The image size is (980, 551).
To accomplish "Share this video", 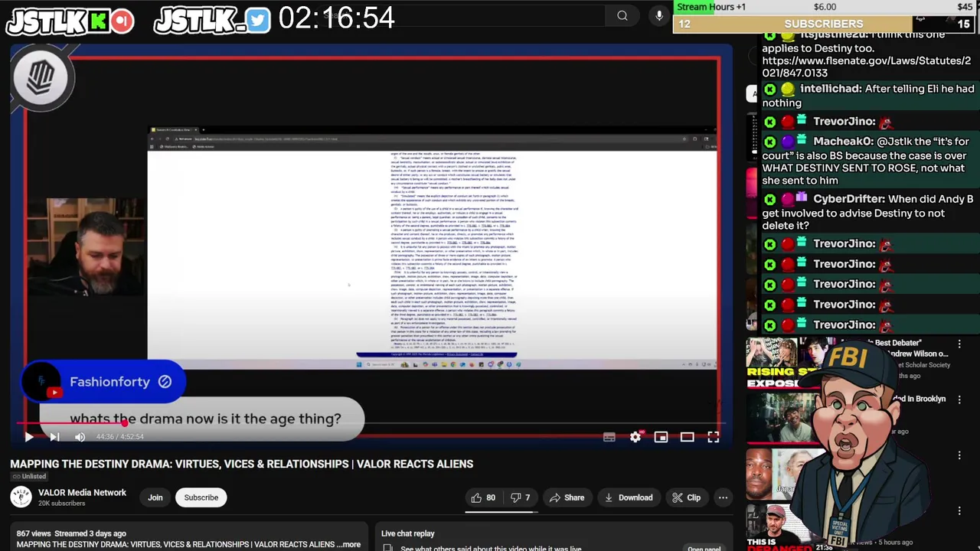I will pos(567,497).
